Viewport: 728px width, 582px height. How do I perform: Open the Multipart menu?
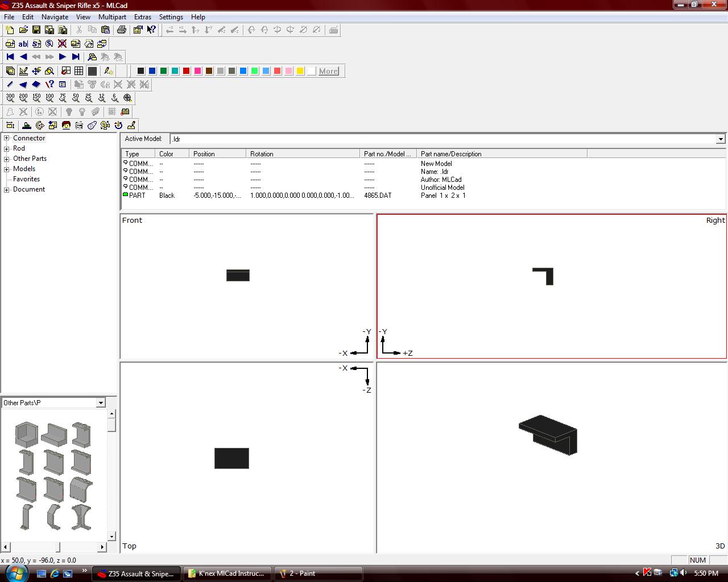(113, 17)
